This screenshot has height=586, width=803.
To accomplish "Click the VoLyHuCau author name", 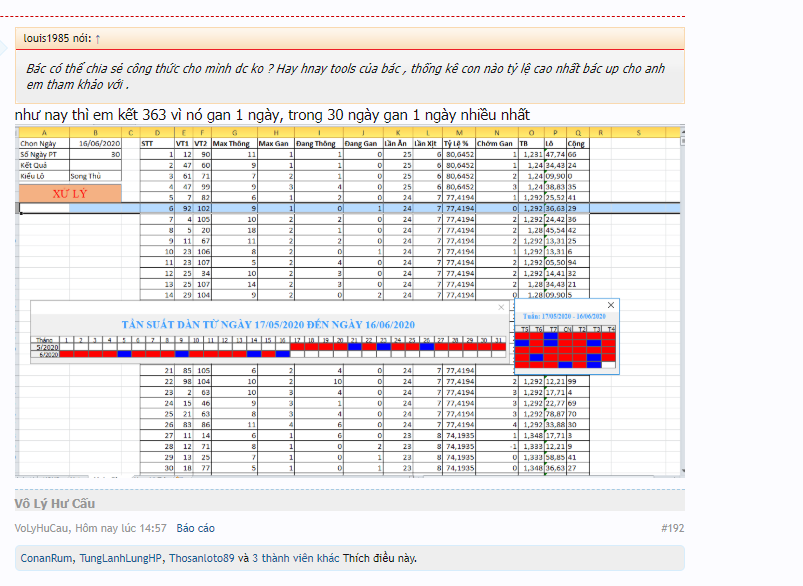I will (43, 527).
